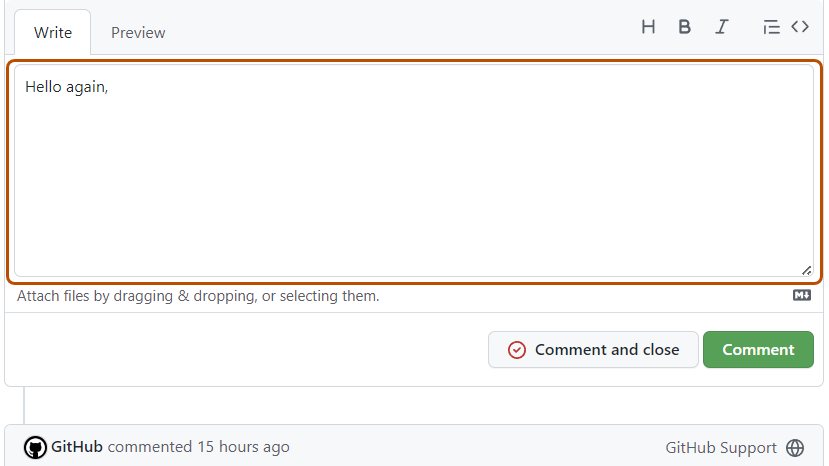Switch to the Write tab
Screen dimensions: 829x466
(x=53, y=32)
